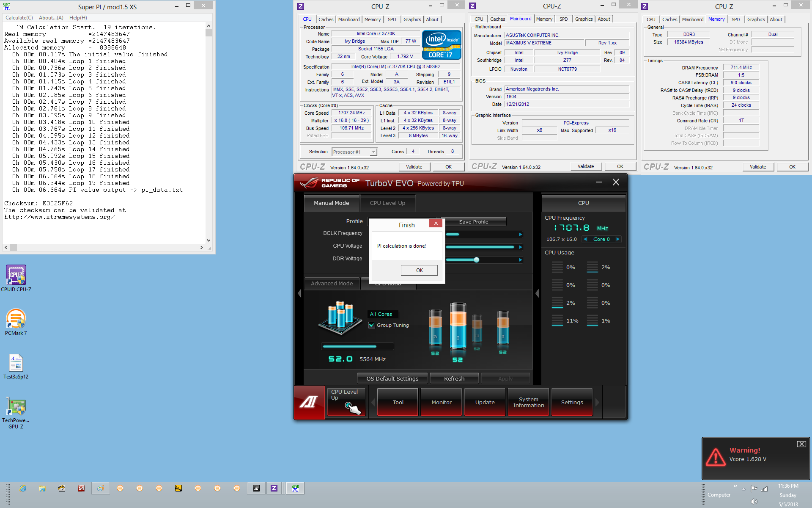
Task: Open the TechPowerUp GPU-Z desktop shortcut
Action: pos(16,413)
